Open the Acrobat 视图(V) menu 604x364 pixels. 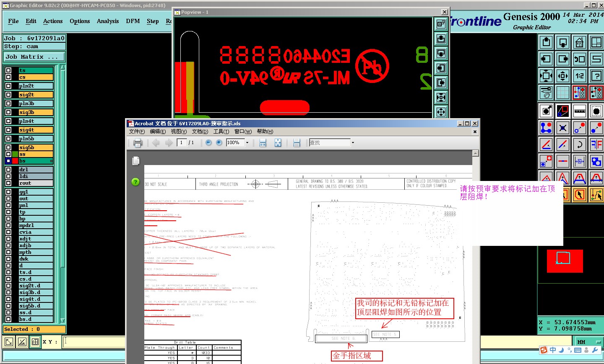point(179,132)
